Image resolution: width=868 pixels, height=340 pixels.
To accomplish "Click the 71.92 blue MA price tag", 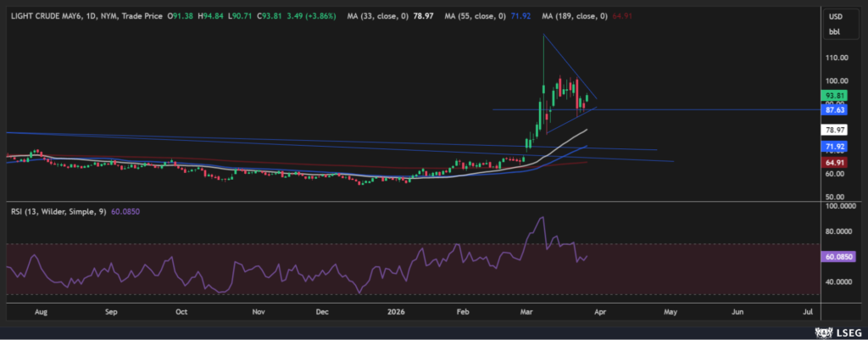I will (x=834, y=147).
